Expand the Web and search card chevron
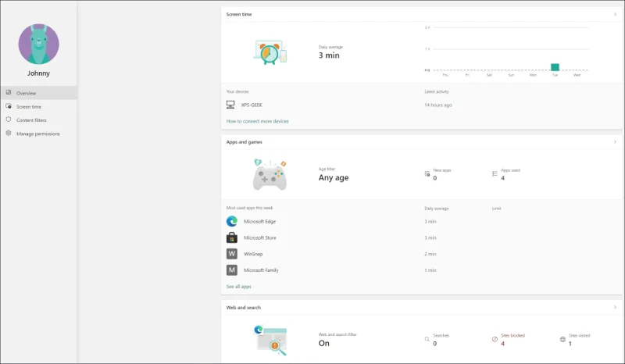Screen dimensions: 625x364 pyautogui.click(x=615, y=308)
